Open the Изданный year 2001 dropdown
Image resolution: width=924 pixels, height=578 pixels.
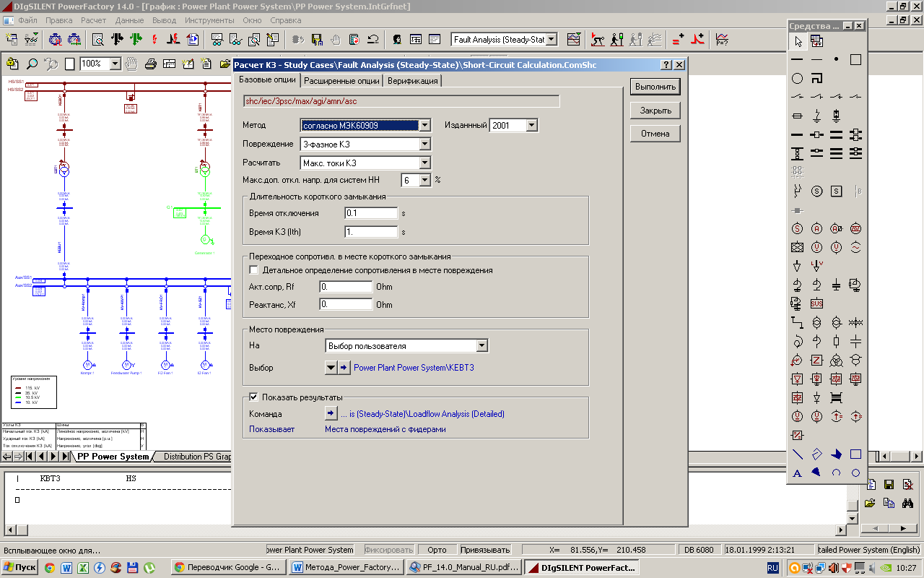click(532, 125)
